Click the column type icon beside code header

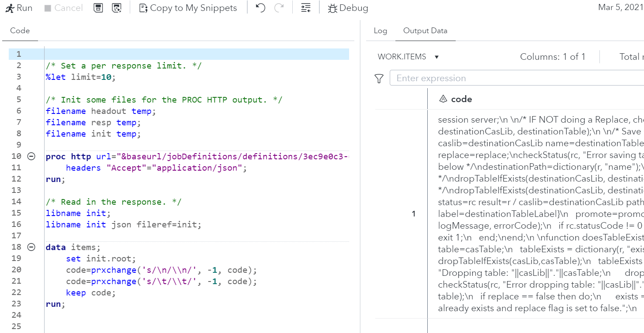(x=443, y=99)
